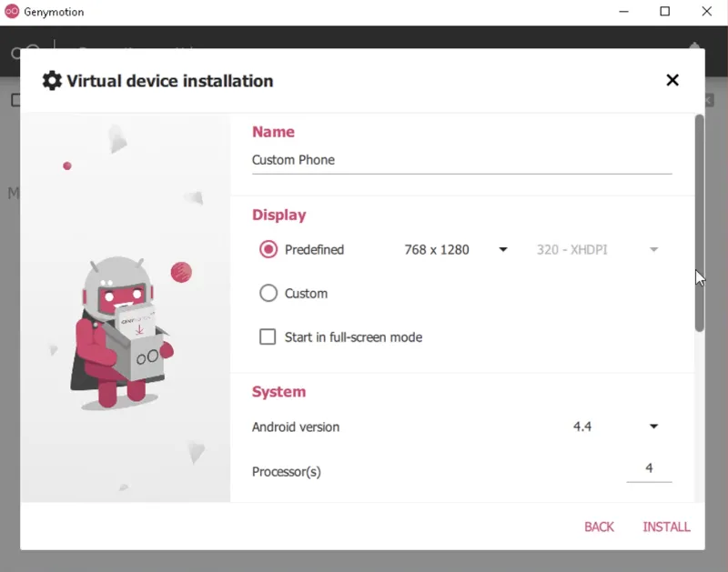Click the Display section heading
Viewport: 728px width, 572px height.
point(279,215)
